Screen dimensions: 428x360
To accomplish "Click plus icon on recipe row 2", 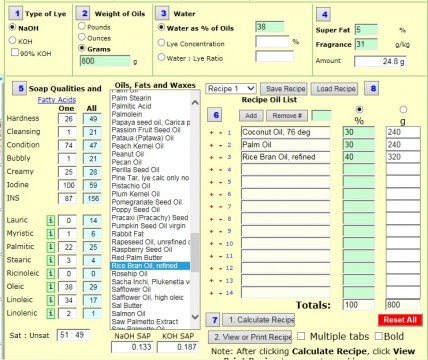I will click(x=211, y=145).
